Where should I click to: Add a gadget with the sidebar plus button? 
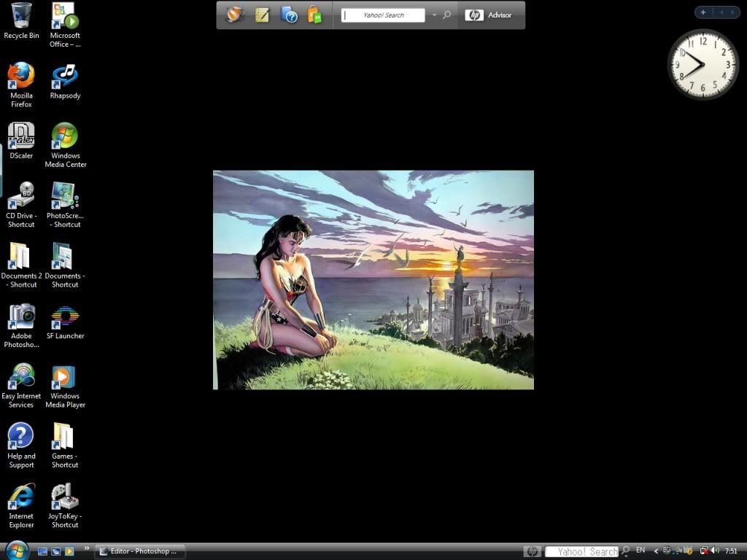703,12
